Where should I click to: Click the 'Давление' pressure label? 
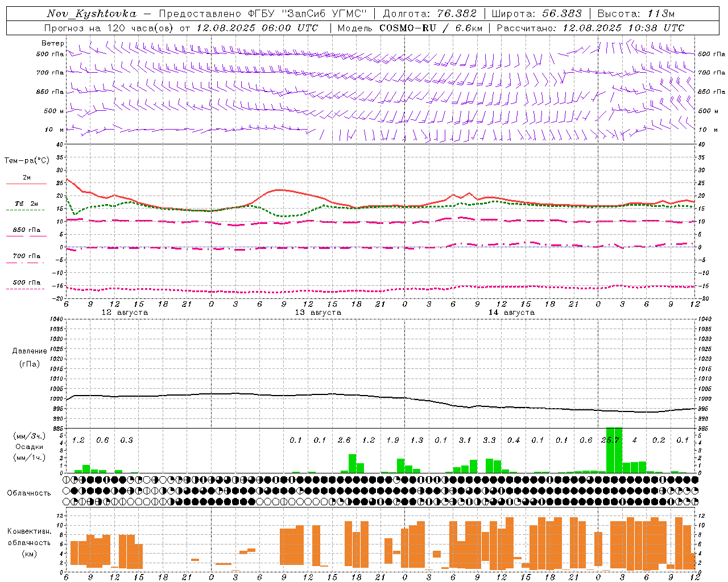30,351
